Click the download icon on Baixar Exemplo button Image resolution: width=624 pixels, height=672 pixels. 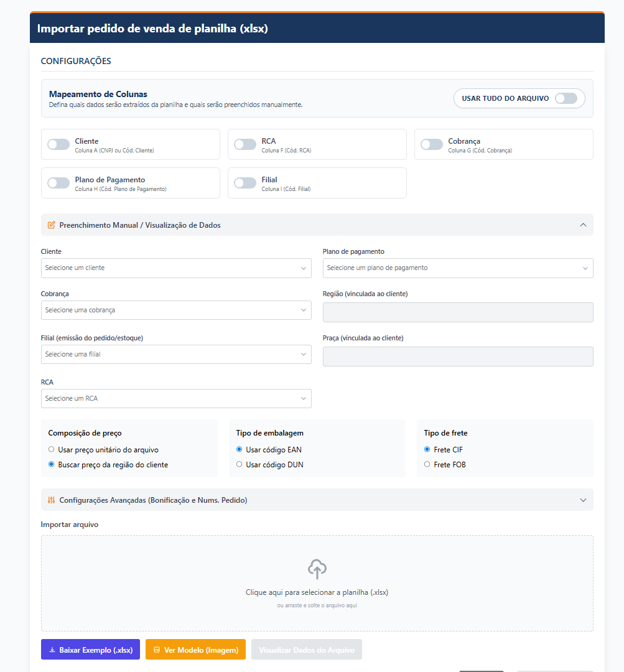52,650
